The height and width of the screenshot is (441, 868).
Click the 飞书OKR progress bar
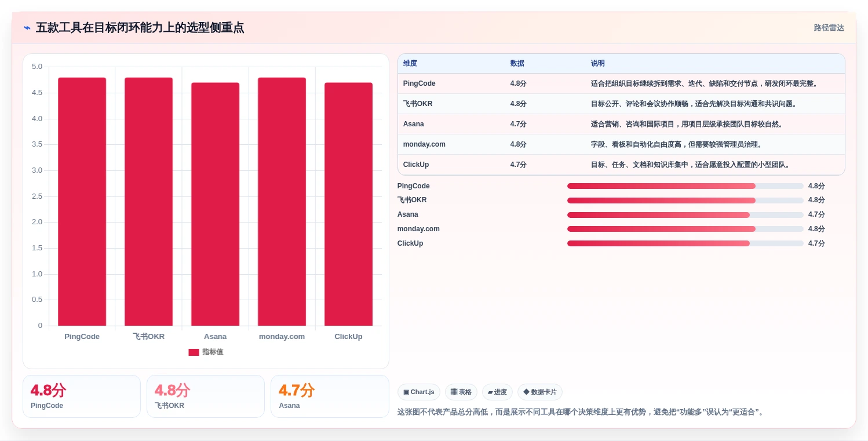click(x=685, y=201)
